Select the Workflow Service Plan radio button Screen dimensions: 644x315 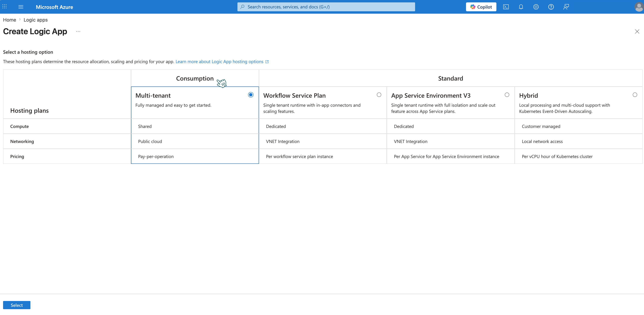pyautogui.click(x=379, y=95)
